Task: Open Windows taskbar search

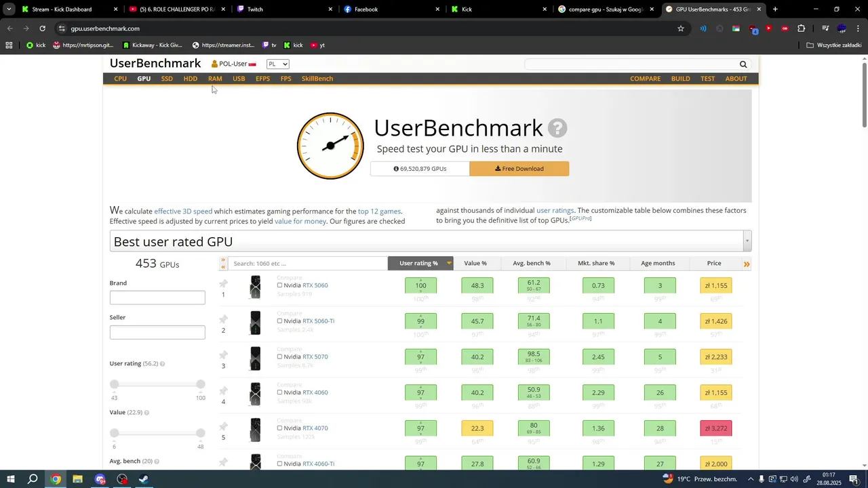Action: point(33,479)
